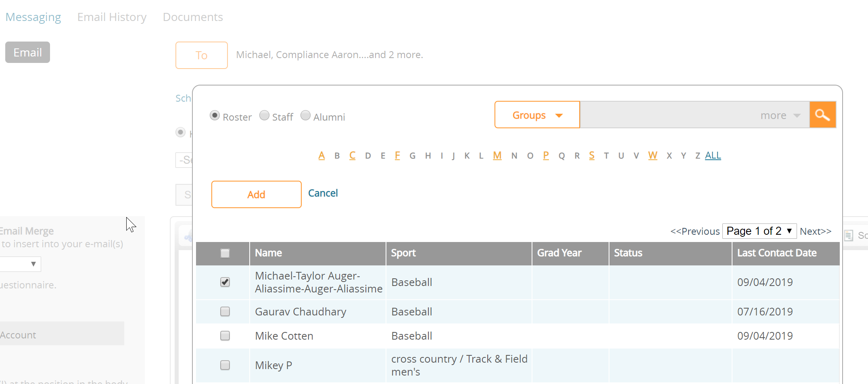
Task: Go to Next>> page
Action: pyautogui.click(x=816, y=232)
